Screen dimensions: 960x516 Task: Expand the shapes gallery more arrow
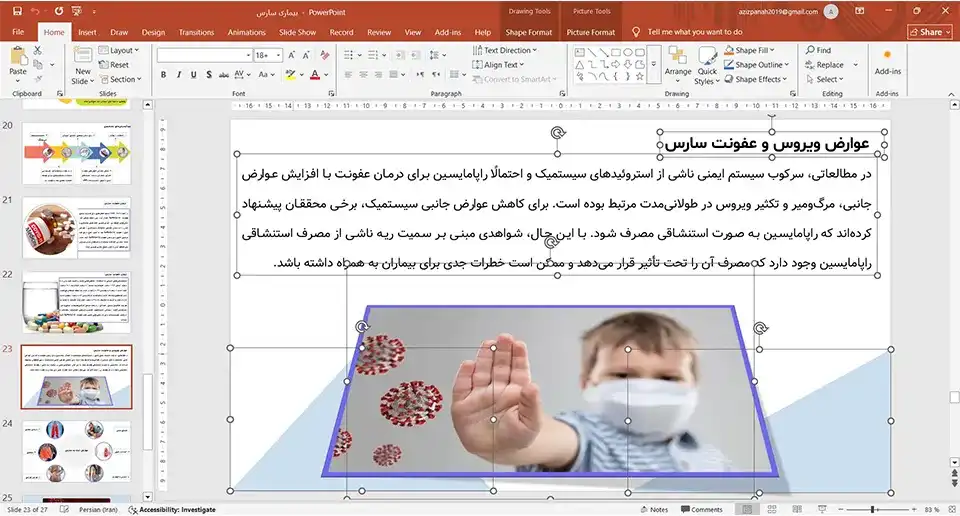654,64
